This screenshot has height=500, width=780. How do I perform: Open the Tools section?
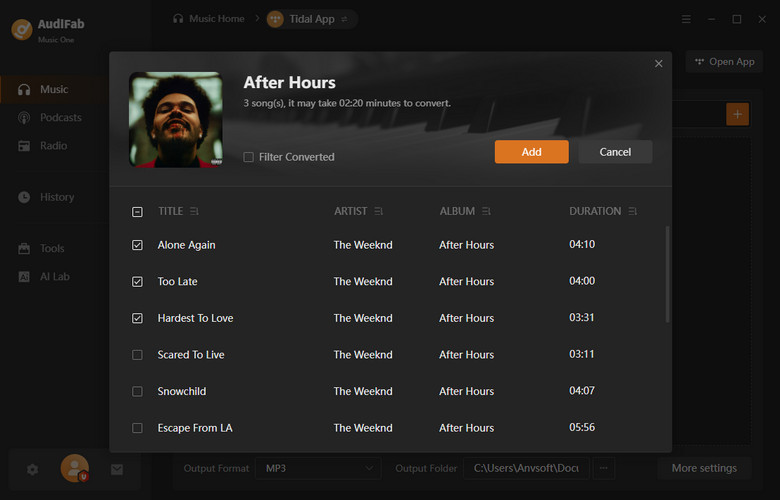[x=54, y=248]
